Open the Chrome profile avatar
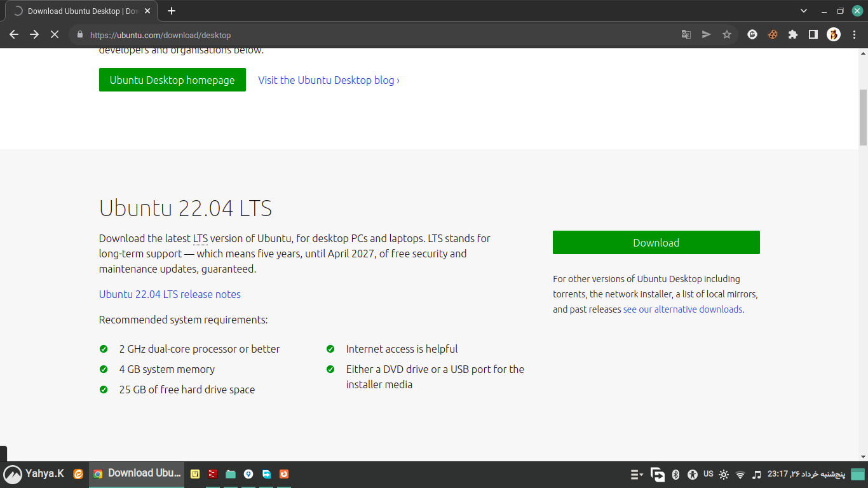This screenshot has height=488, width=868. (x=834, y=35)
